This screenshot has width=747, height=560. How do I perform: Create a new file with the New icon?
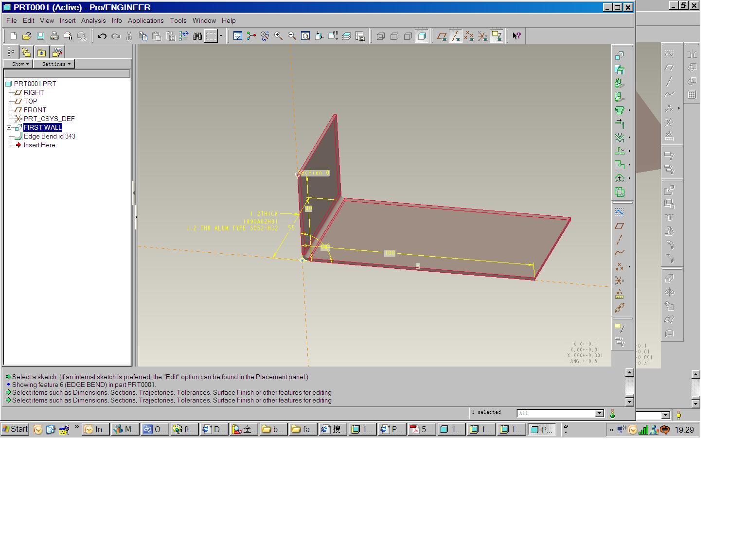[x=14, y=36]
